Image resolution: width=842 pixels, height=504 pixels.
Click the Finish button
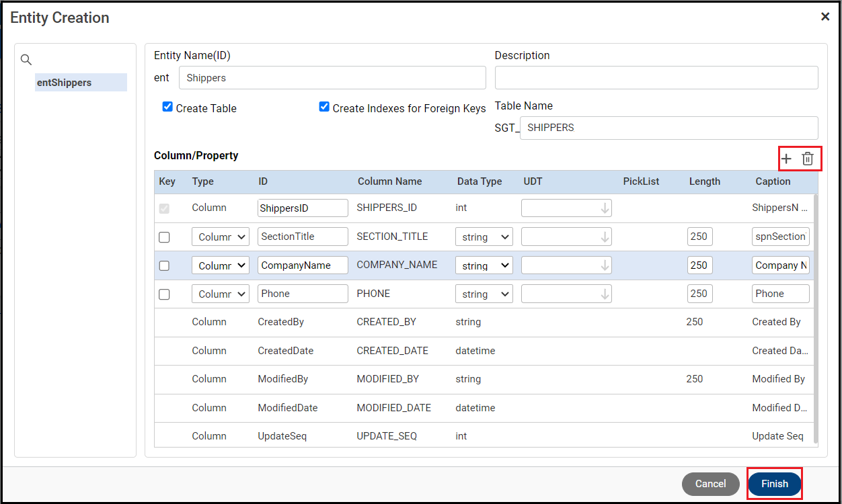point(774,484)
